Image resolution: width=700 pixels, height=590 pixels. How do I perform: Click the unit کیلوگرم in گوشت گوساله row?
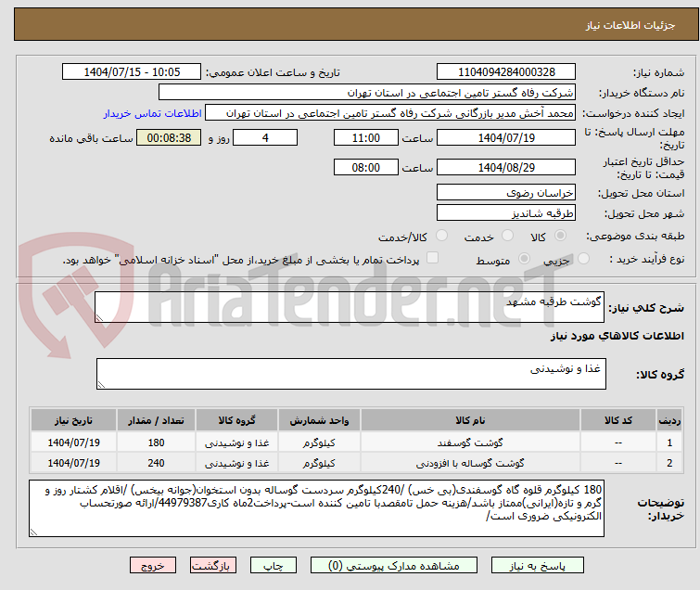pyautogui.click(x=319, y=463)
